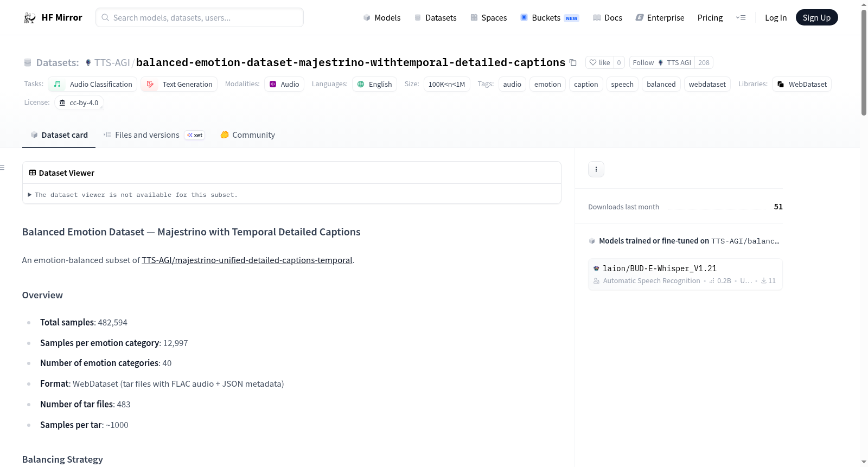868x467 pixels.
Task: Click the laion model avatar icon
Action: [x=597, y=268]
